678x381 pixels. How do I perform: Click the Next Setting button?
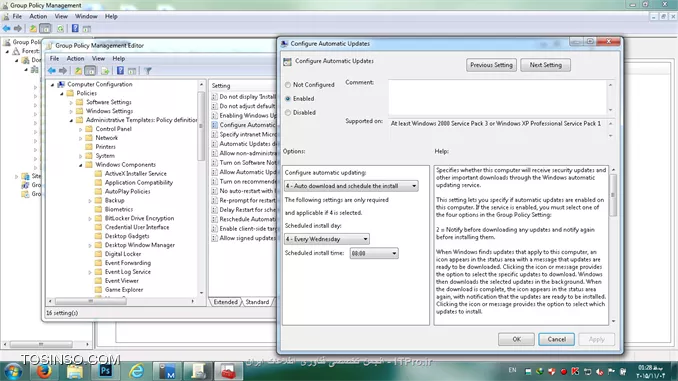546,65
